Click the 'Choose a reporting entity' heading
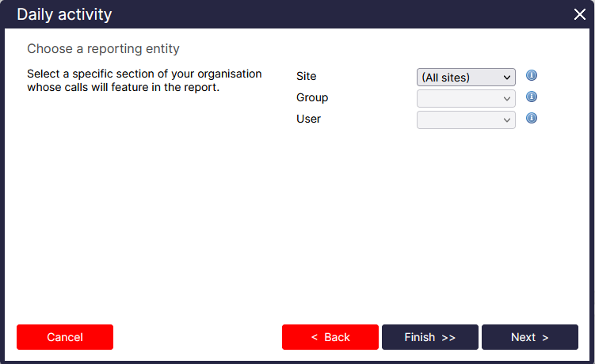The height and width of the screenshot is (364, 595). (x=103, y=49)
